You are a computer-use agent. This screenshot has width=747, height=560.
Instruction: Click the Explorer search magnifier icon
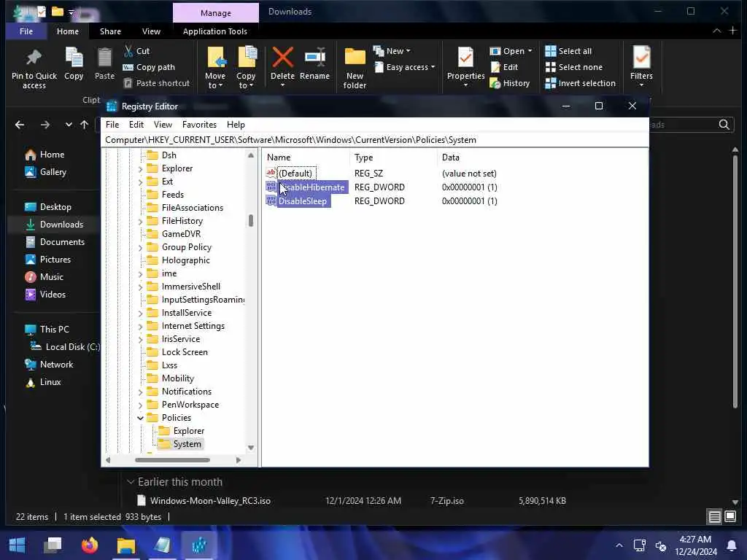[724, 125]
